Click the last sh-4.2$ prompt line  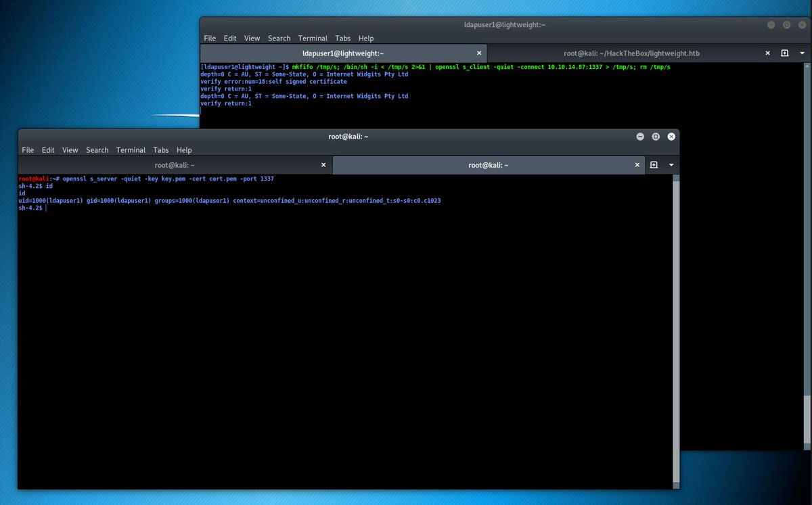(32, 208)
